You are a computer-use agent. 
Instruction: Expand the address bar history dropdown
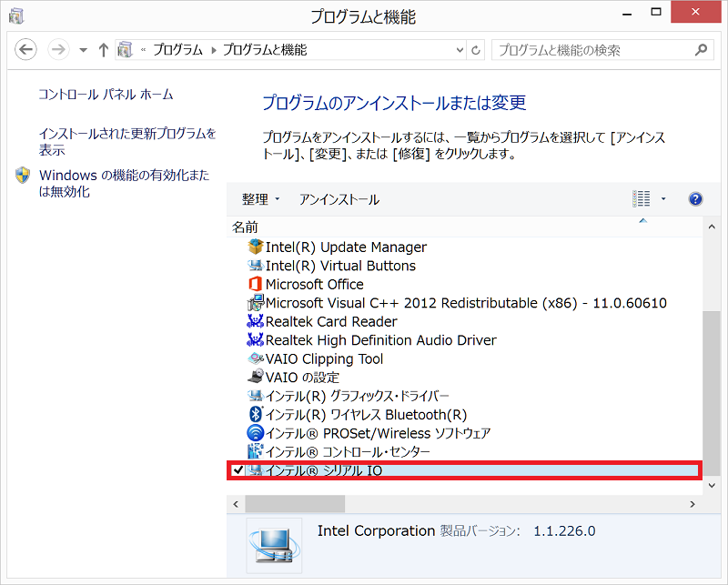460,50
